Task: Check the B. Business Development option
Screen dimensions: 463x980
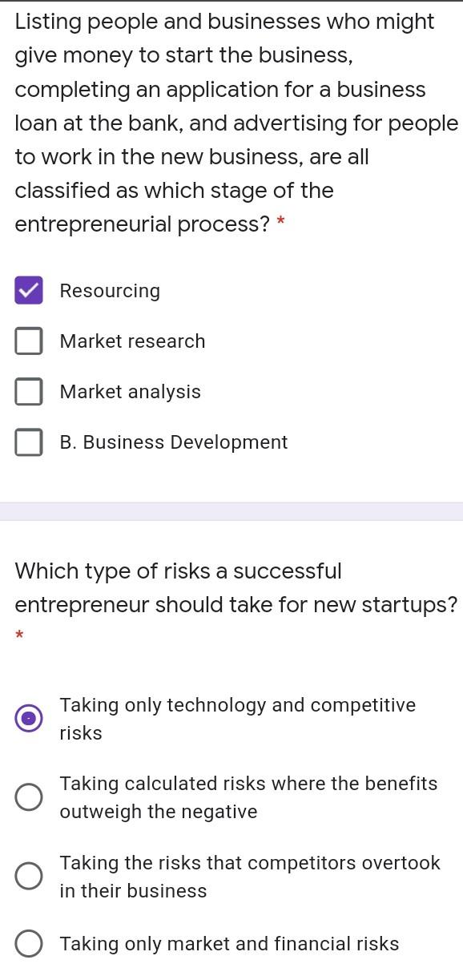Action: coord(28,442)
